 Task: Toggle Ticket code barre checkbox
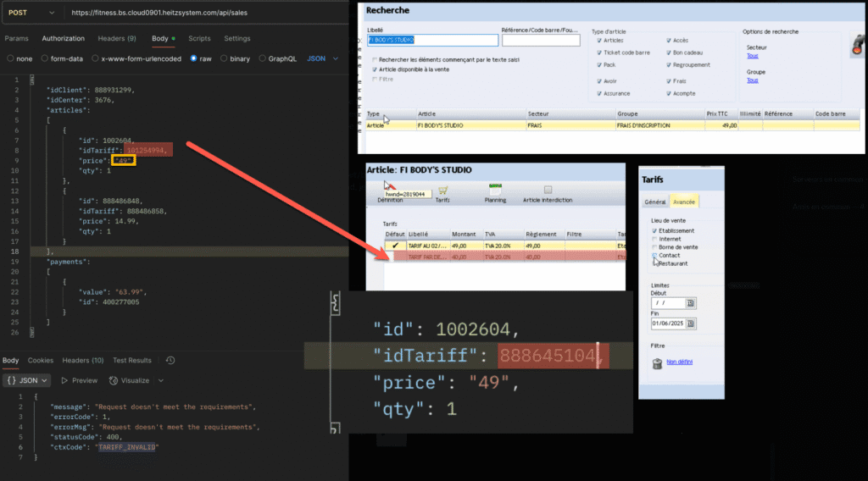(599, 53)
